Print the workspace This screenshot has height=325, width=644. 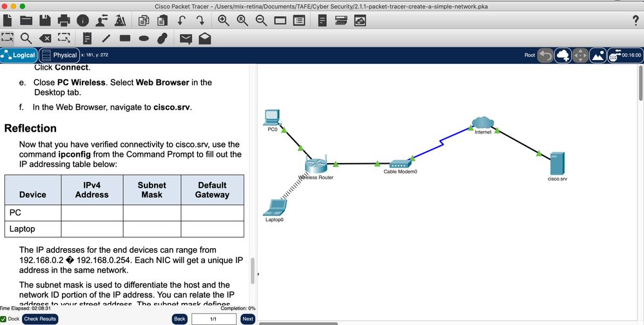tap(64, 21)
